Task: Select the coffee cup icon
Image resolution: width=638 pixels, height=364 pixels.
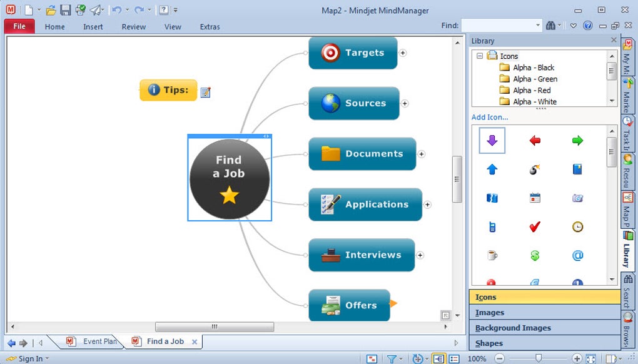Action: (x=492, y=255)
